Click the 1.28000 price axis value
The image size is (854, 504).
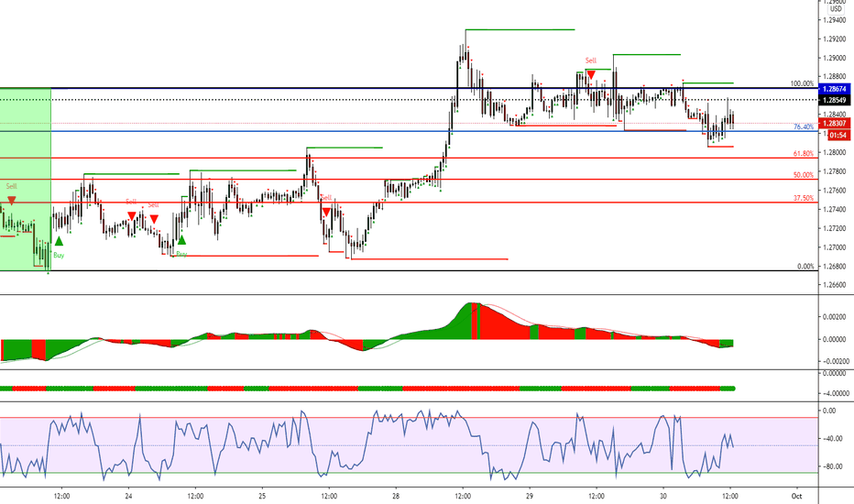(835, 152)
